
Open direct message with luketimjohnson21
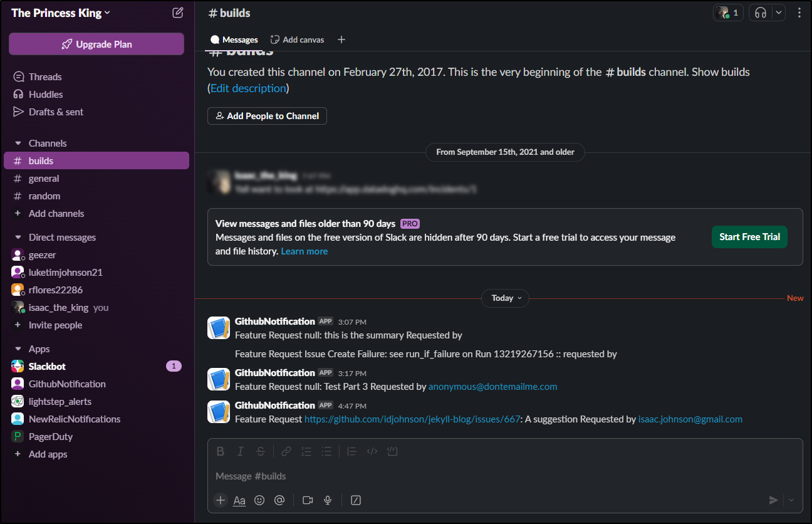(x=96, y=272)
